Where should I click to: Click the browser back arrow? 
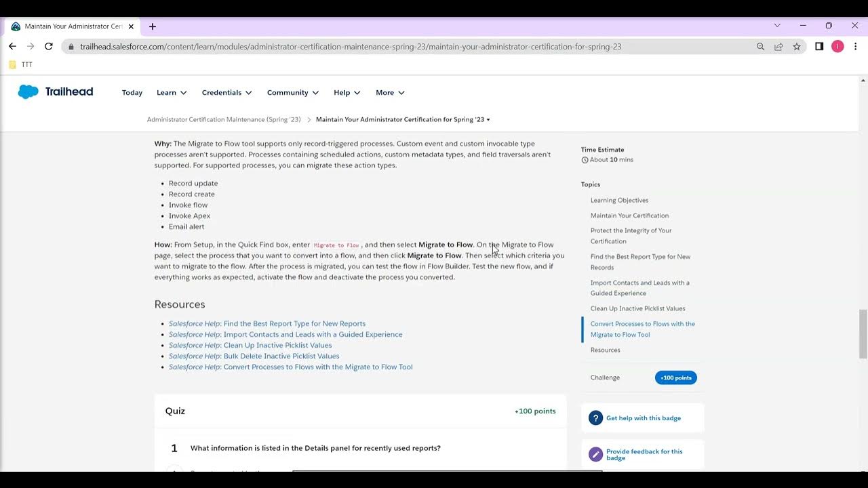coord(12,46)
